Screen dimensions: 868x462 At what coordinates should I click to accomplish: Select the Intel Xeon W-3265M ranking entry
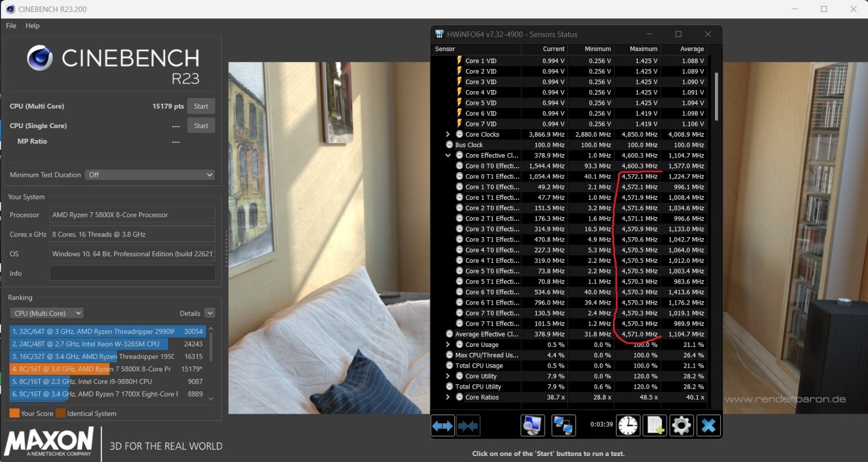click(107, 344)
